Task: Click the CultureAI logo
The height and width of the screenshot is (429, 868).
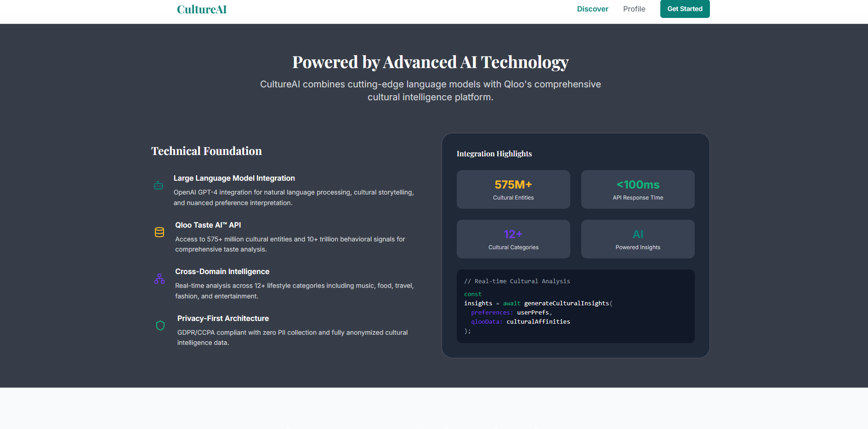Action: [x=202, y=9]
